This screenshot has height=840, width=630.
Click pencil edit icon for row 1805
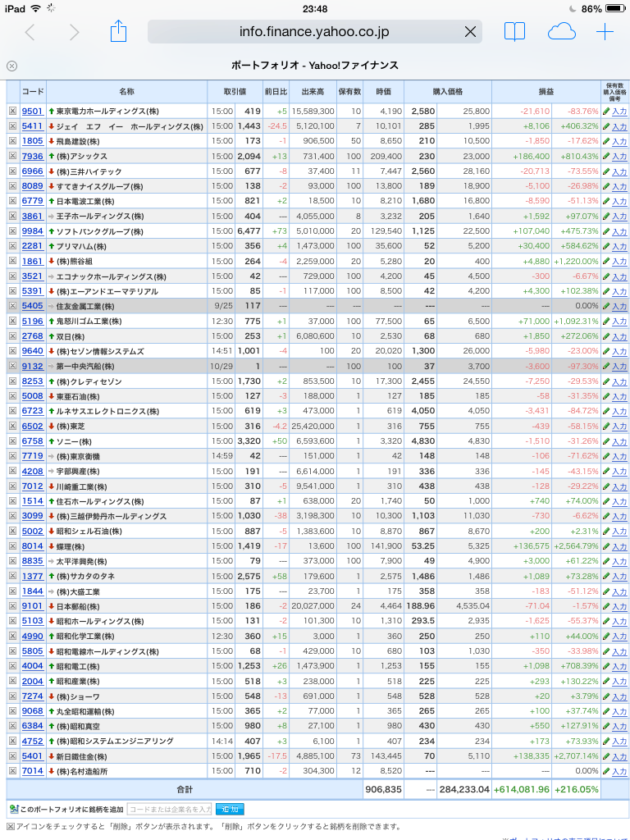[x=606, y=141]
